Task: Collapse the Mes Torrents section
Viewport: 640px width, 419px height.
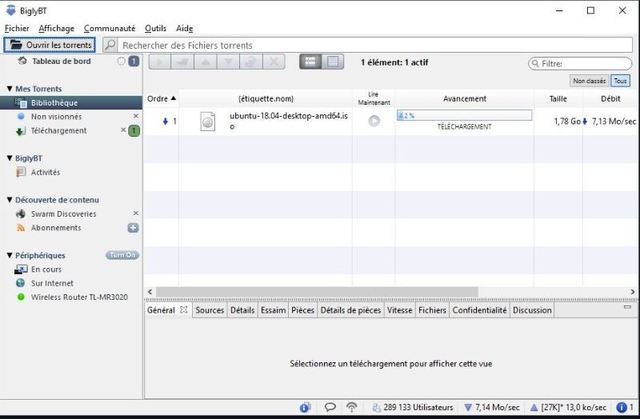Action: pos(9,89)
